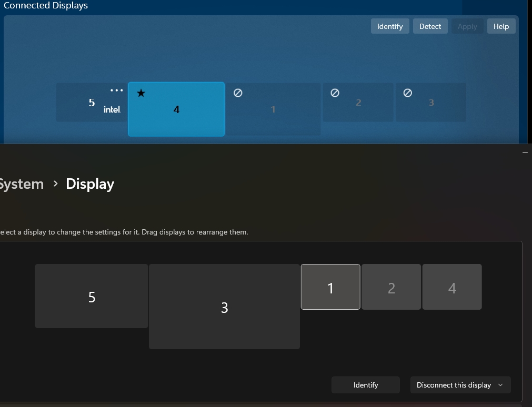532x407 pixels.
Task: Click the disabled icon on Intel display 1
Action: coord(237,93)
